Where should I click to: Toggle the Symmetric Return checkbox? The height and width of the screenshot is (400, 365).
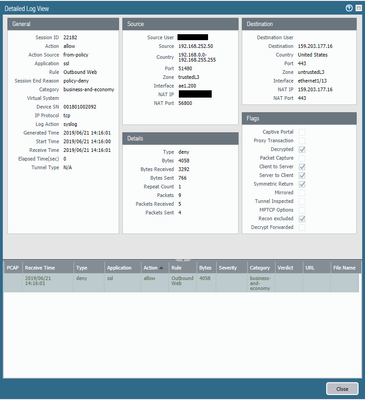(x=302, y=184)
